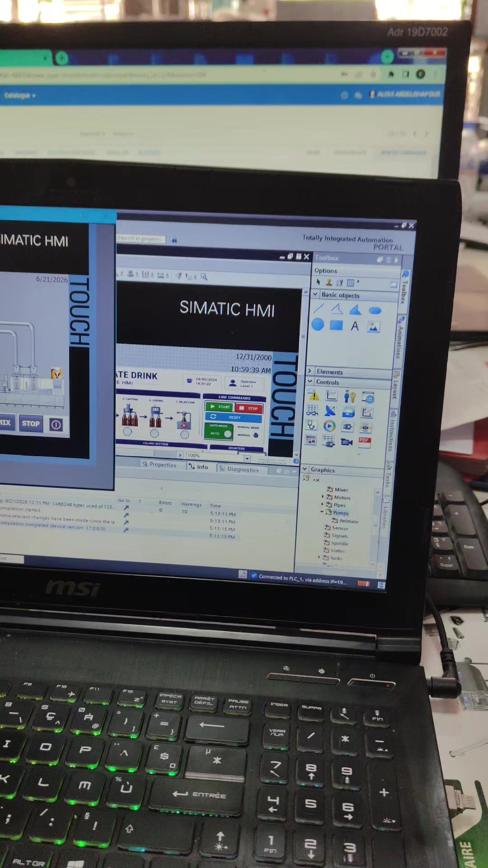Select the MANUAL mode hand button
488x868 pixels.
[256, 435]
